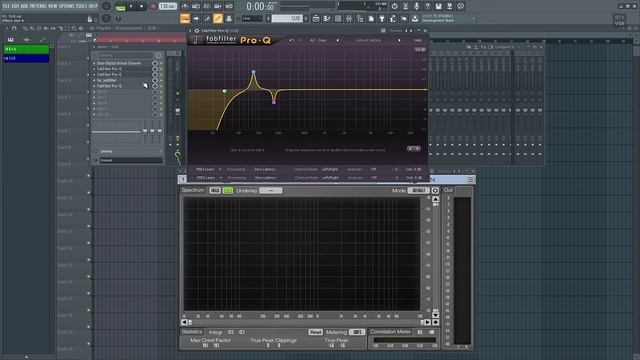Image resolution: width=640 pixels, height=360 pixels.
Task: Click the question mark help icon
Action: (x=427, y=7)
